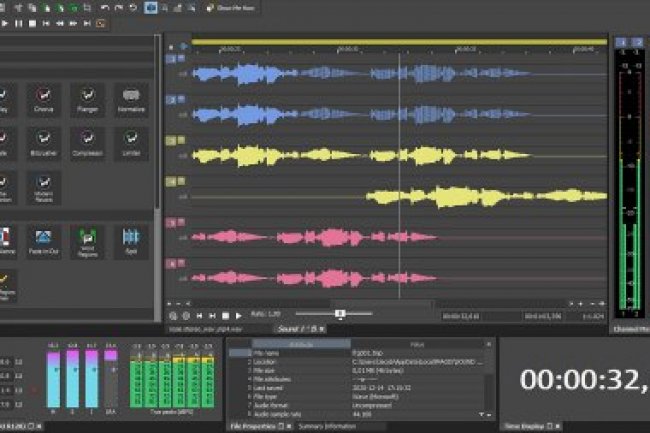Toggle the first yellow channel enable box
This screenshot has height=433, width=650.
172,140
